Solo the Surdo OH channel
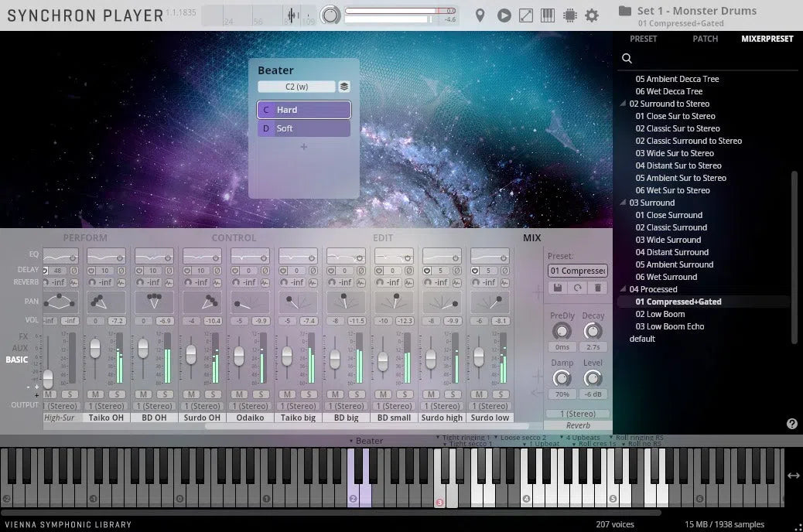Viewport: 803px width, 532px height. (x=212, y=394)
